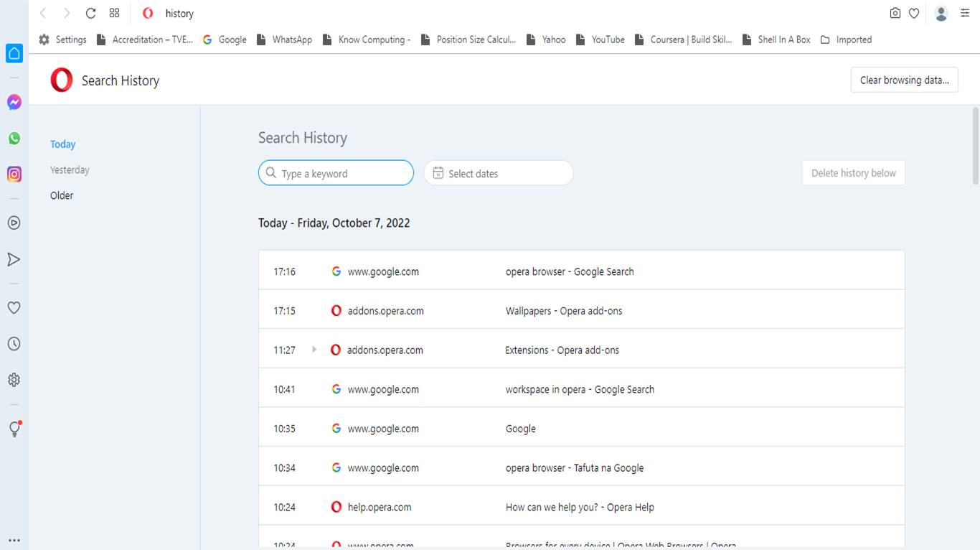The width and height of the screenshot is (980, 550).
Task: Open Easy Setup from the toolbar
Action: point(964,13)
